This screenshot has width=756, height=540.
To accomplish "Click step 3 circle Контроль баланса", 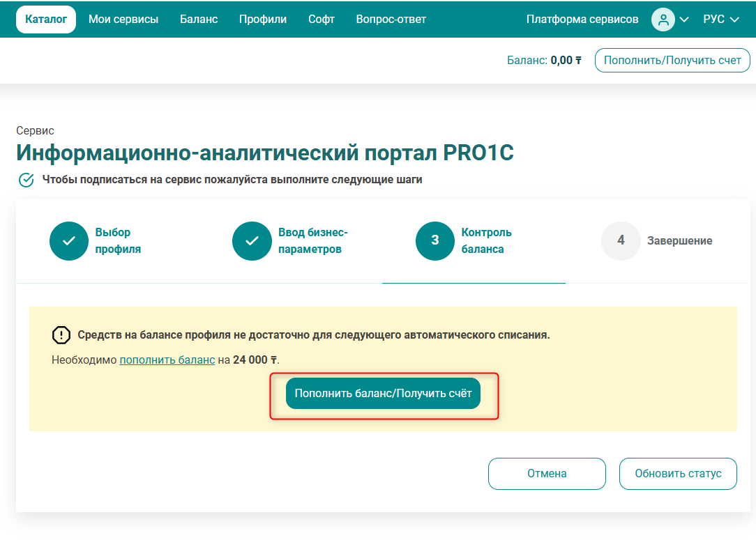I will 435,241.
